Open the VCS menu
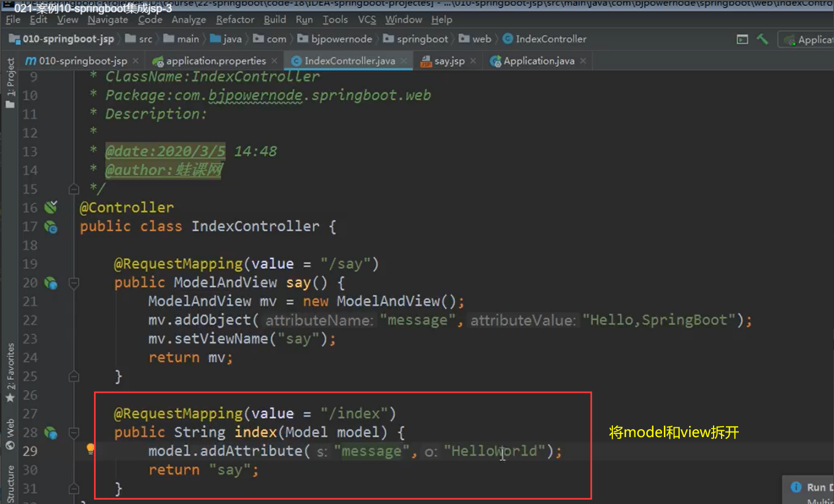The width and height of the screenshot is (834, 504). click(x=367, y=20)
